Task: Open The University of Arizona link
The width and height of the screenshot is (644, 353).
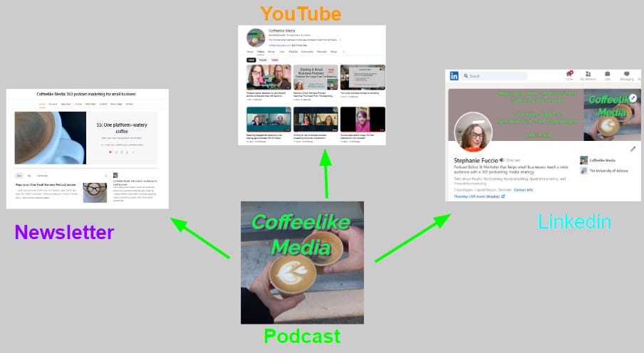Action: click(608, 171)
